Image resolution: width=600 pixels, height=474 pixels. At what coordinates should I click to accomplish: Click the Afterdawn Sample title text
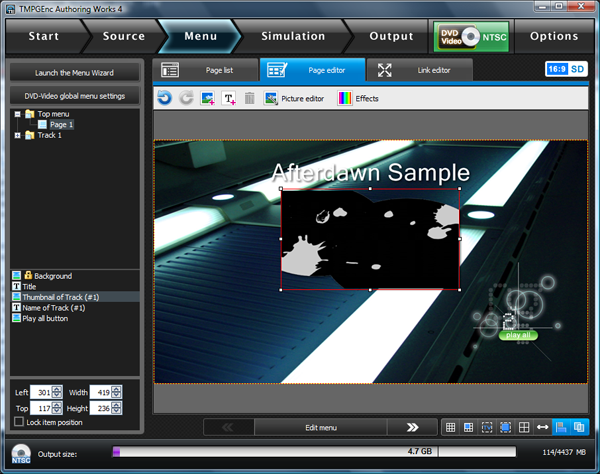(x=371, y=173)
